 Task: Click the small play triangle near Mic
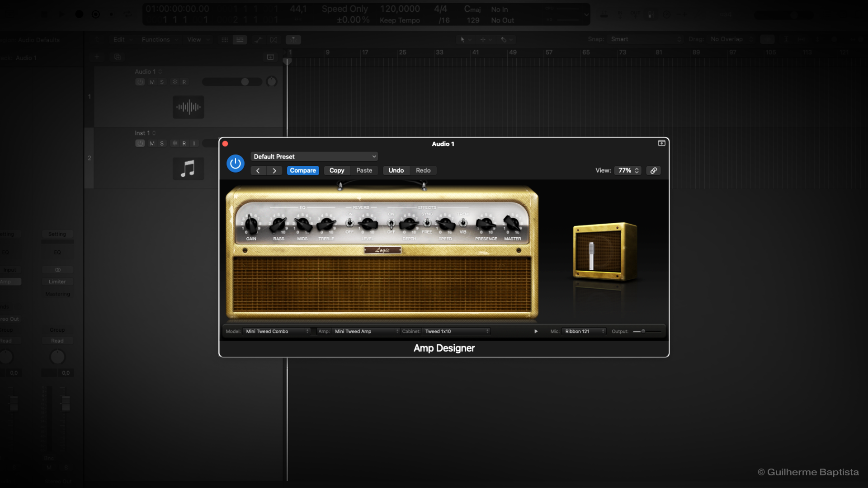tap(536, 331)
